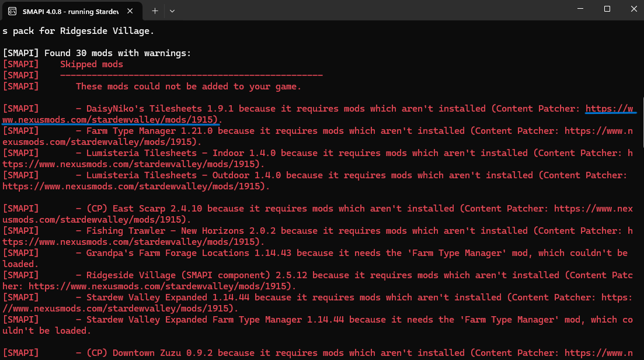The width and height of the screenshot is (644, 360).
Task: Click the vertical scrollbar on the right edge
Action: [641, 175]
